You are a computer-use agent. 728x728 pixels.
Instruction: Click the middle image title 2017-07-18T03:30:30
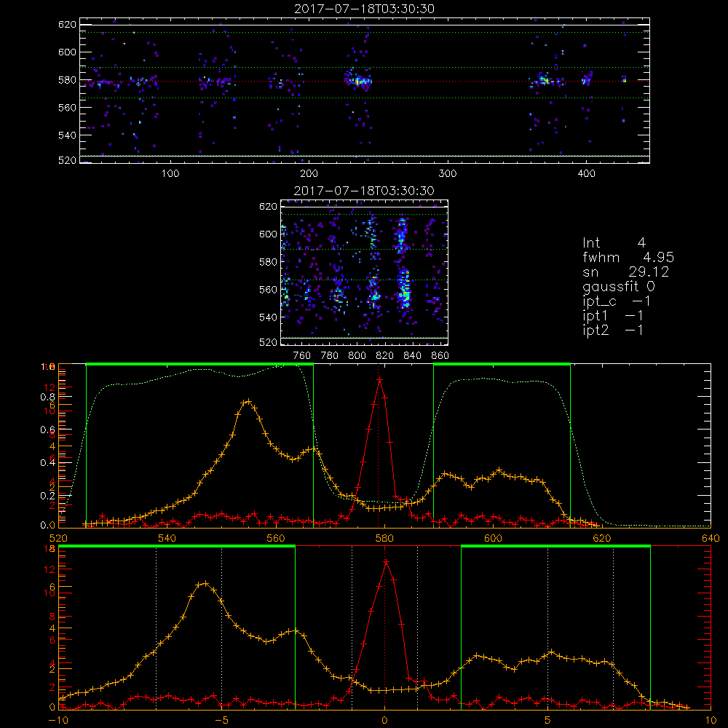[364, 191]
